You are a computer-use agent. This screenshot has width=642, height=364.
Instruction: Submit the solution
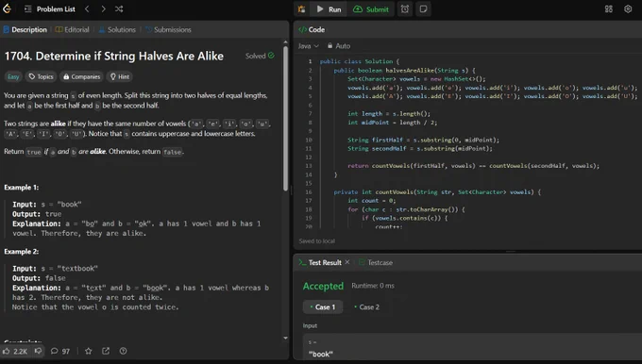(x=370, y=9)
